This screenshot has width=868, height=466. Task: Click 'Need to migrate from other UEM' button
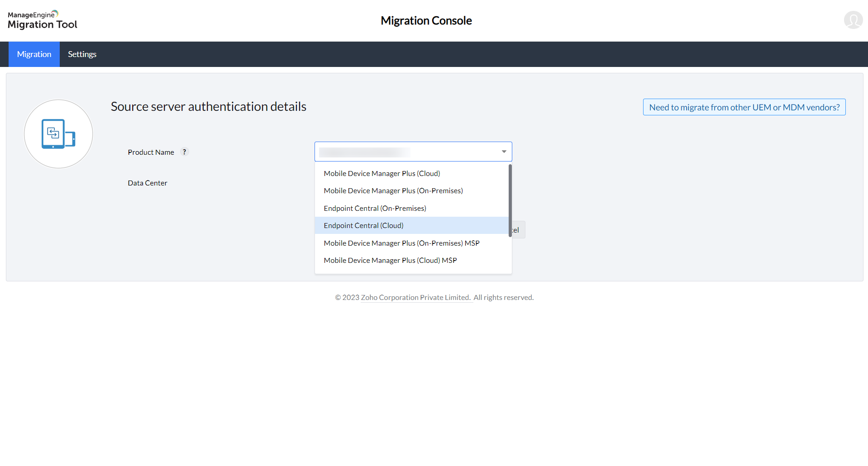[744, 107]
